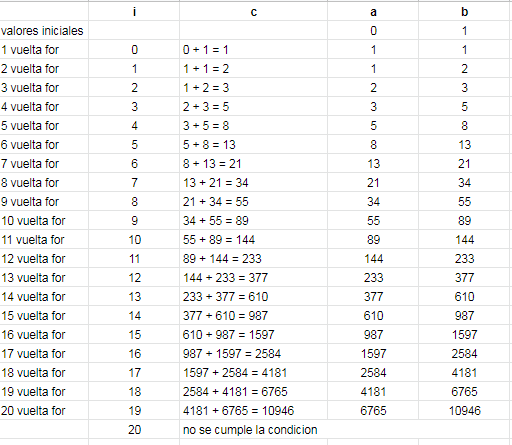This screenshot has height=445, width=512.
Task: Click the column header cell 'a'
Action: point(373,11)
